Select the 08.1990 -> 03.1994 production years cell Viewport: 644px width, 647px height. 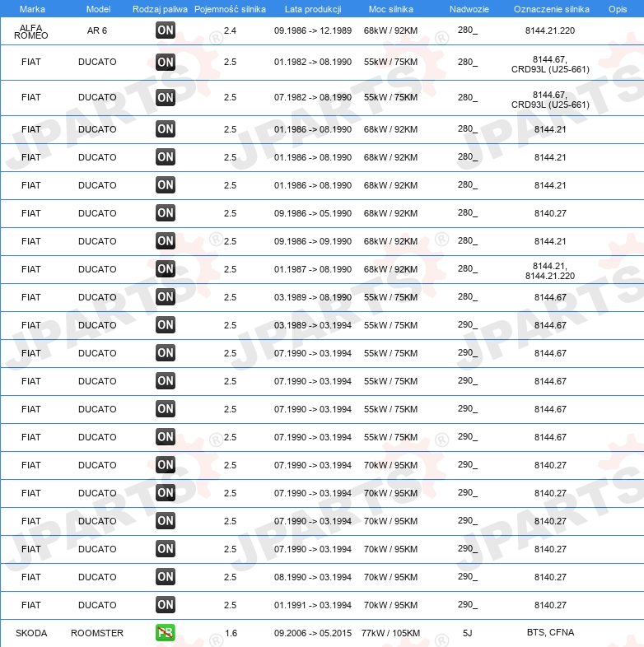pyautogui.click(x=313, y=577)
